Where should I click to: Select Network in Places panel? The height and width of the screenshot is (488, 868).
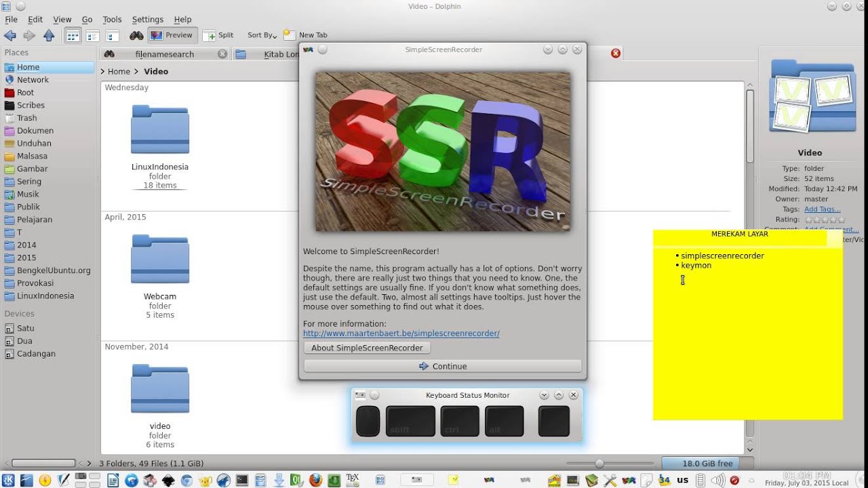click(x=48, y=80)
